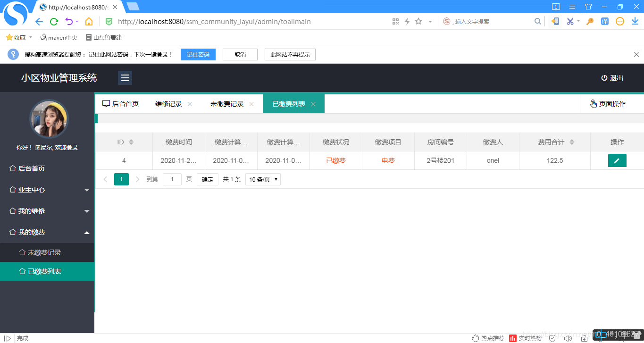Viewport: 644px width, 343px height.
Task: Expand the 我的维修 sidebar menu
Action: (x=47, y=211)
